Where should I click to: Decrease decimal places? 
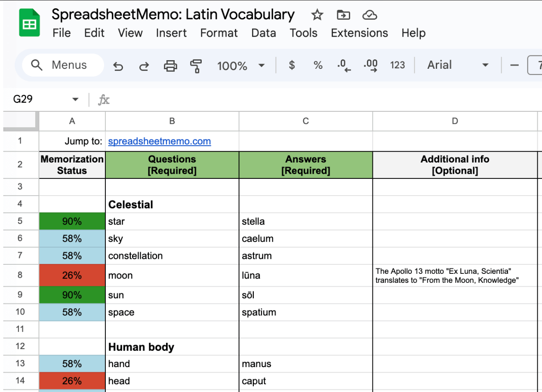click(343, 65)
